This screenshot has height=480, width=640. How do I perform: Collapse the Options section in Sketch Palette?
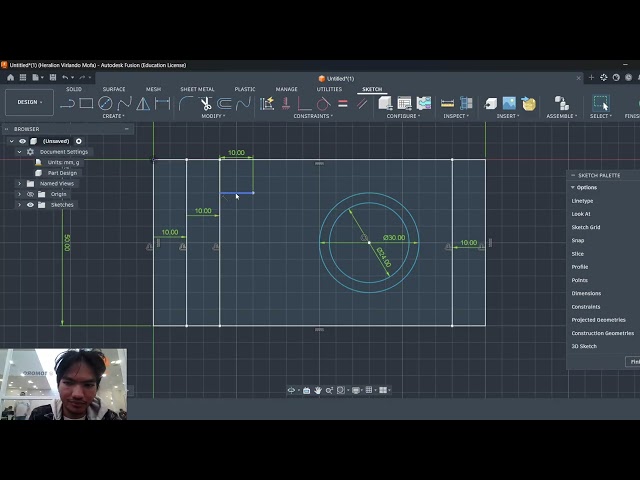coord(573,187)
